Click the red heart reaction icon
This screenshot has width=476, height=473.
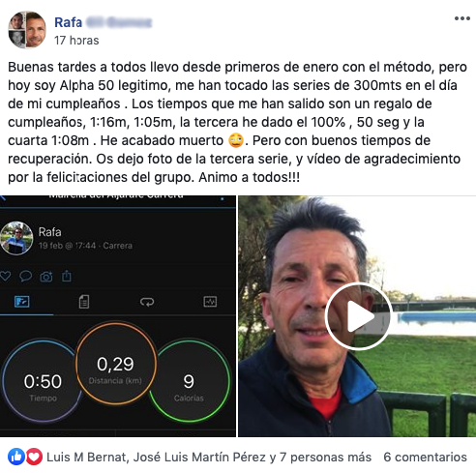click(x=34, y=457)
